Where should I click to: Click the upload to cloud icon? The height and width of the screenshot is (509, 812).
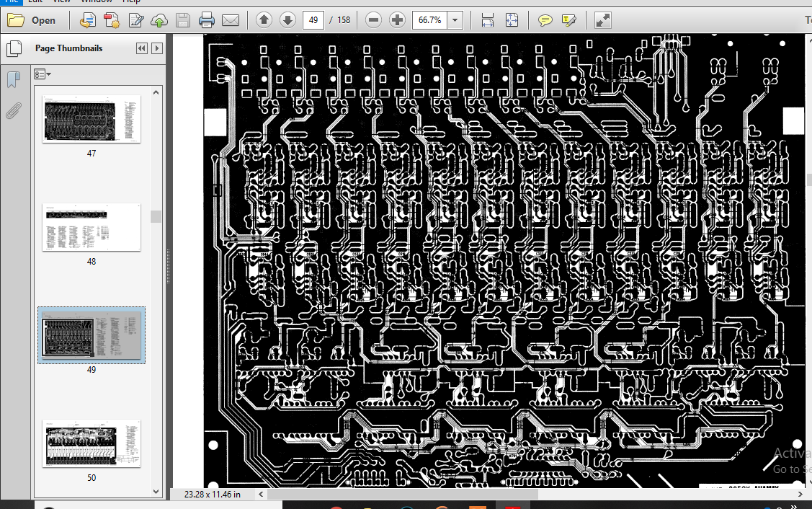(159, 21)
